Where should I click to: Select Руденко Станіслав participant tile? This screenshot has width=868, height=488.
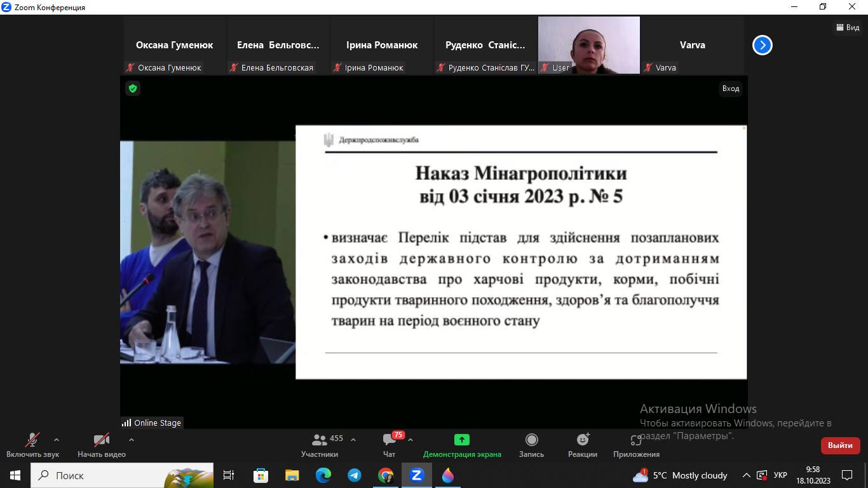click(x=485, y=45)
